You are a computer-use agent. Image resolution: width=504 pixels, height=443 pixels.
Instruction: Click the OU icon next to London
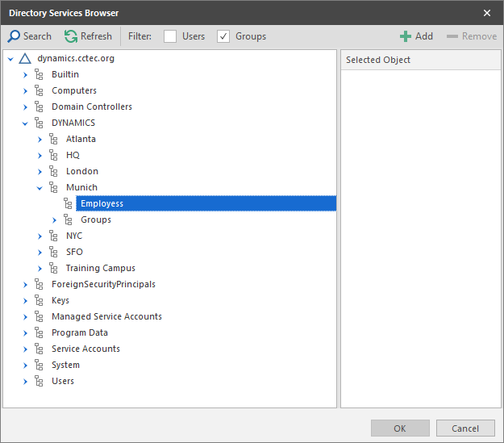53,171
